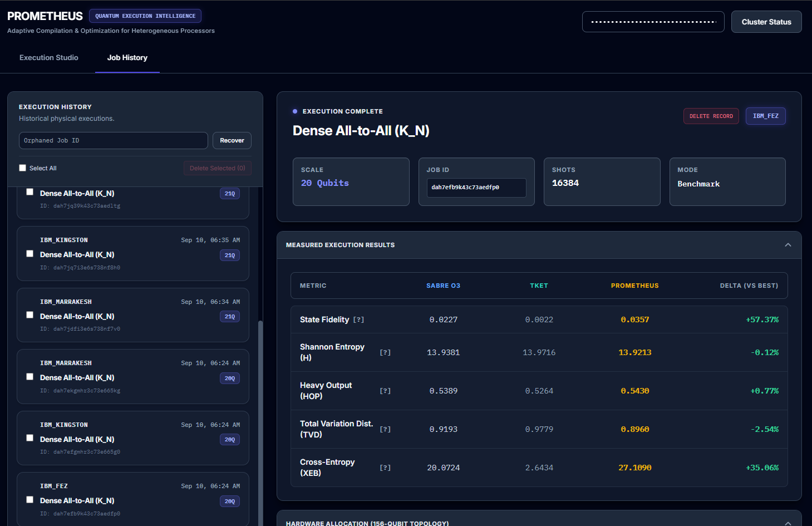The width and height of the screenshot is (812, 526).
Task: Focus the Orphaned Job ID input
Action: (x=114, y=140)
